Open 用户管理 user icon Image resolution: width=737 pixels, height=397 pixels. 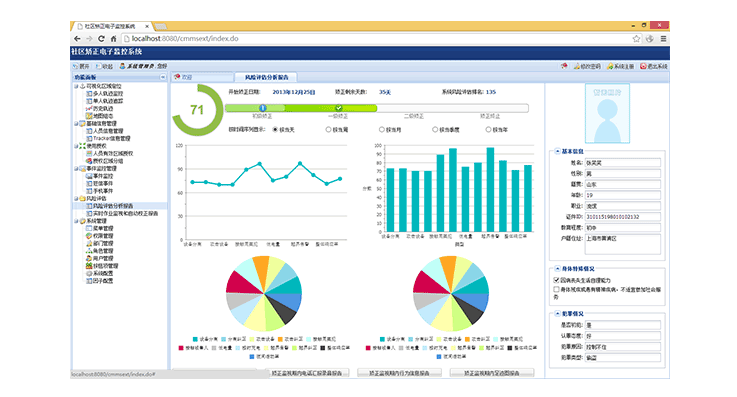(x=89, y=258)
